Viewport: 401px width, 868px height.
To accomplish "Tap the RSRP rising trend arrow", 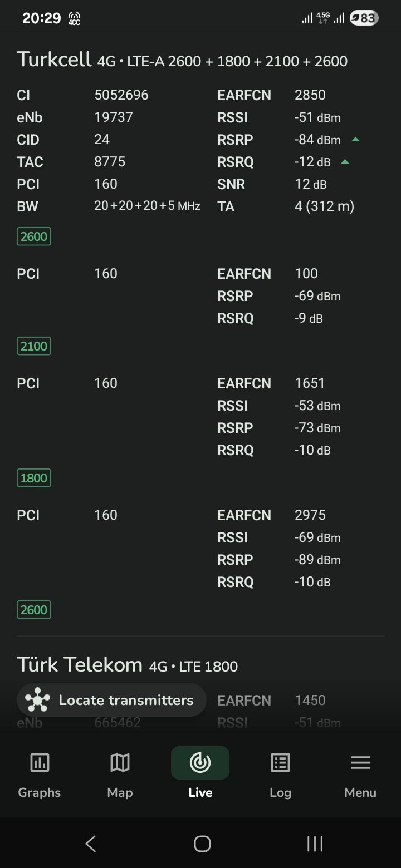I will [355, 140].
